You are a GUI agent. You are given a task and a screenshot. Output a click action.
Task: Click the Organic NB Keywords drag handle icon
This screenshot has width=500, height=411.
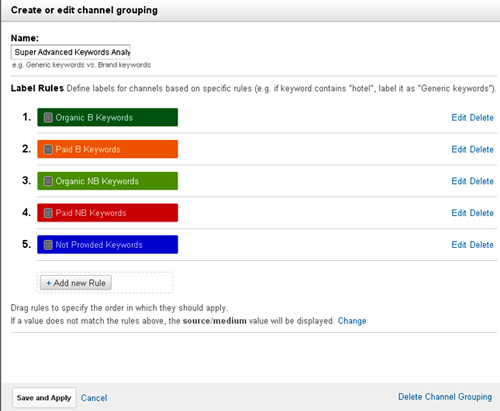click(x=48, y=181)
